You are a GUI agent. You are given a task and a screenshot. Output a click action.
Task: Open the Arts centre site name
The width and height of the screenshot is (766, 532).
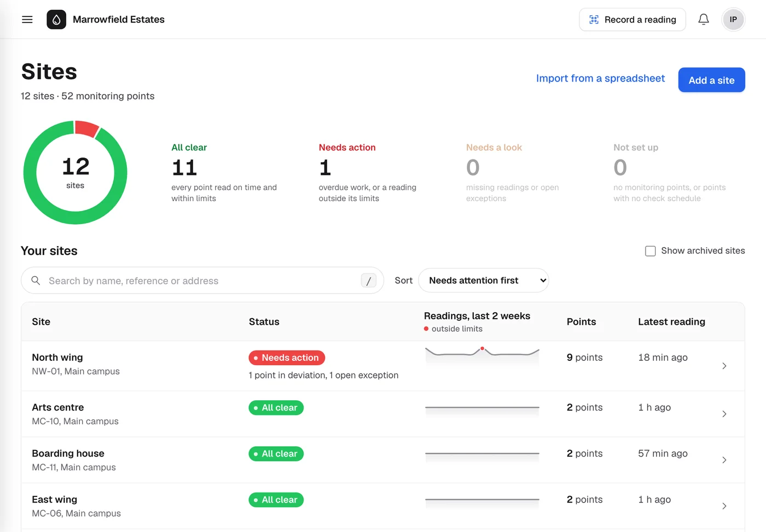58,407
